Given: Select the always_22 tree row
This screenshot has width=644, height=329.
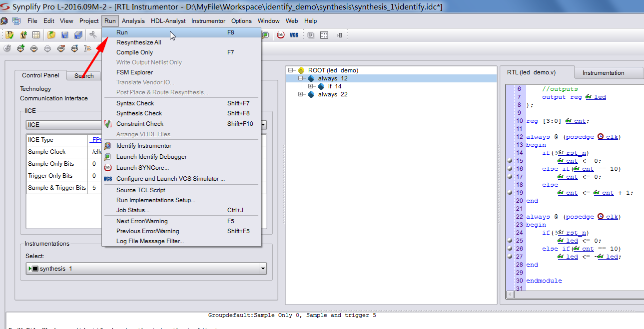Looking at the screenshot, I should coord(332,94).
